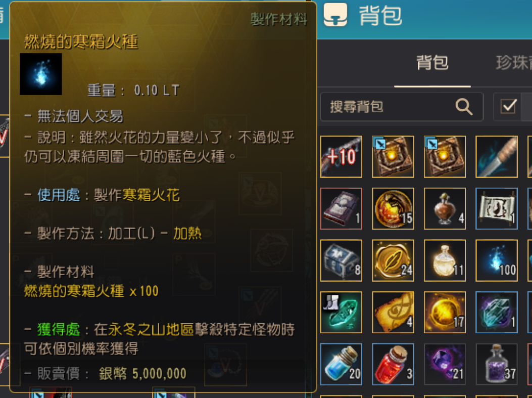Image resolution: width=532 pixels, height=398 pixels.
Task: Click the blue potion bottle with 20 count
Action: coord(341,364)
